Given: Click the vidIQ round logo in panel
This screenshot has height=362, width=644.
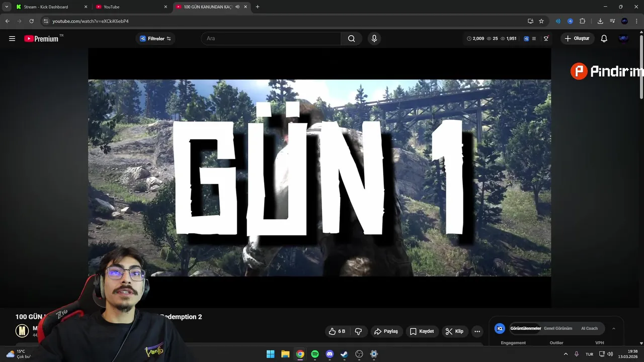Looking at the screenshot, I should click(x=500, y=328).
